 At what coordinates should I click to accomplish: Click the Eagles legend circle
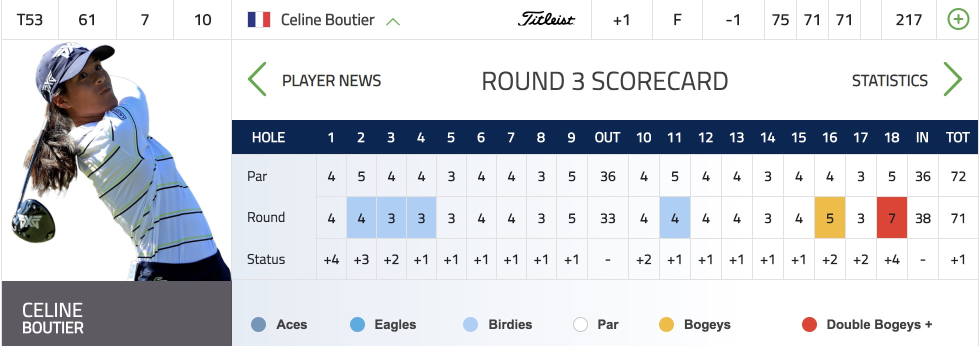(357, 324)
